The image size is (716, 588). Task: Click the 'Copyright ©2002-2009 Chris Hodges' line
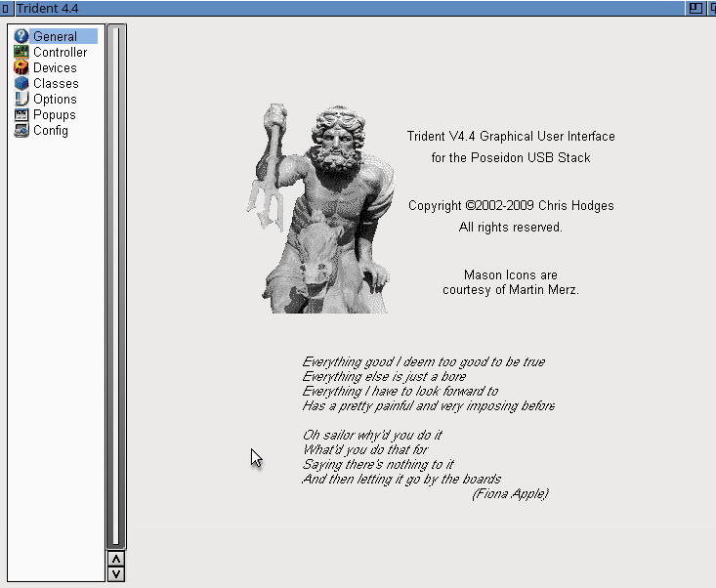point(511,205)
